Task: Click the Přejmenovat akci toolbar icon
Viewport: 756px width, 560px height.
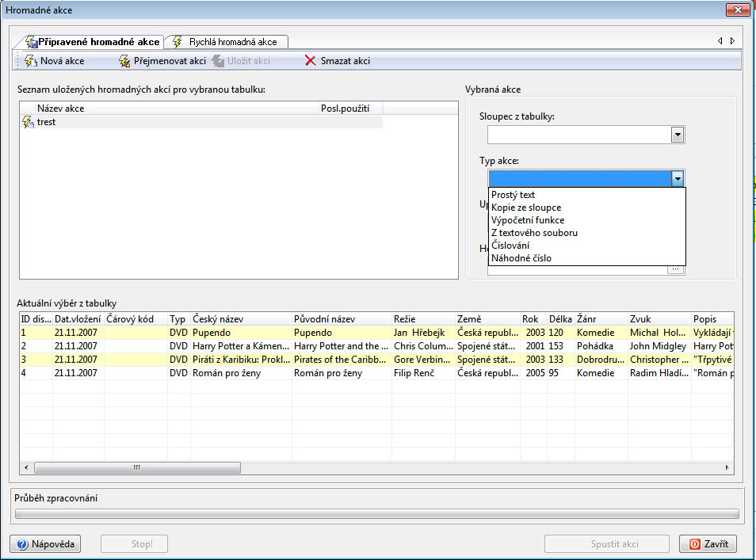Action: click(124, 61)
